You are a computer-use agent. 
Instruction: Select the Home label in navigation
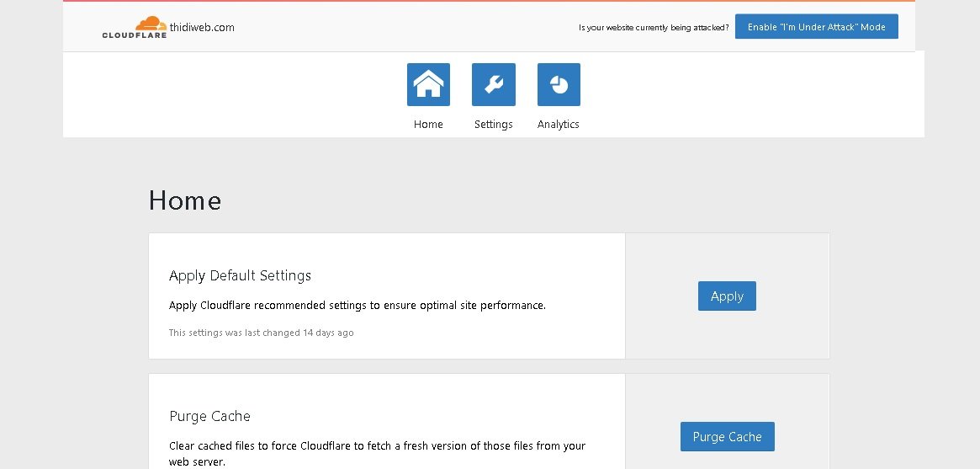coord(428,124)
